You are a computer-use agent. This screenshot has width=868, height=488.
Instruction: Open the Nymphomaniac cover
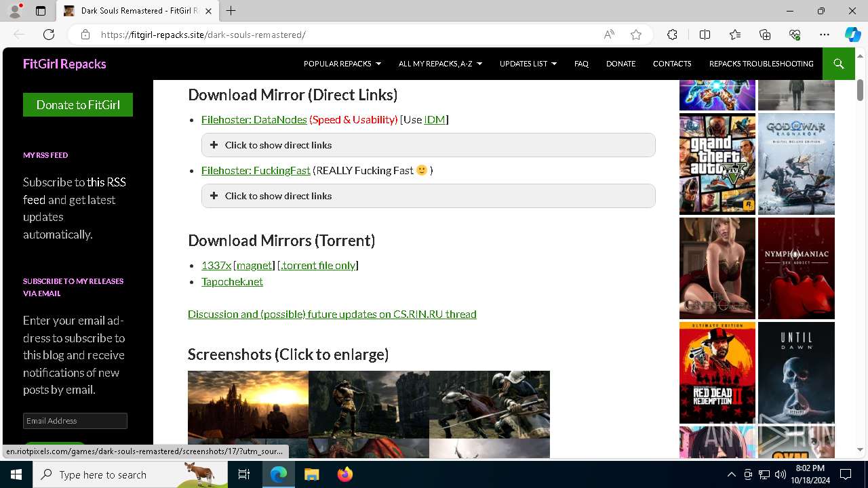click(x=796, y=268)
